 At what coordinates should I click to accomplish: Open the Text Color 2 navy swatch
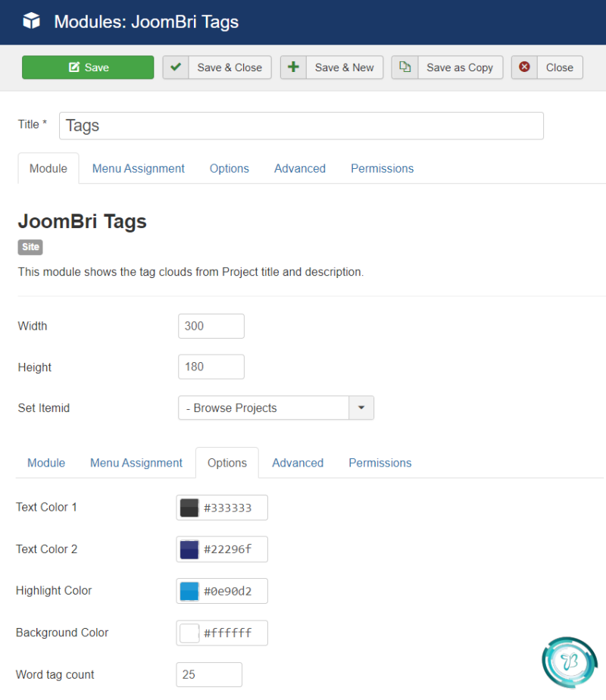click(189, 549)
